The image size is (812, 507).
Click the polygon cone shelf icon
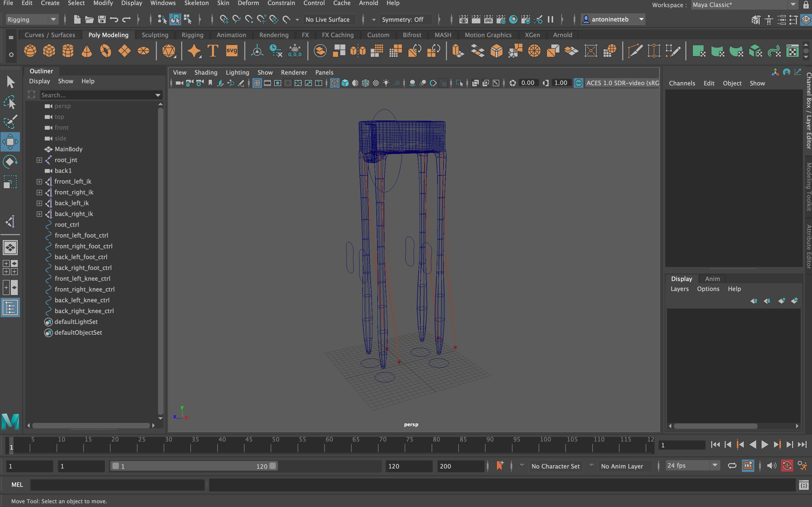[87, 51]
